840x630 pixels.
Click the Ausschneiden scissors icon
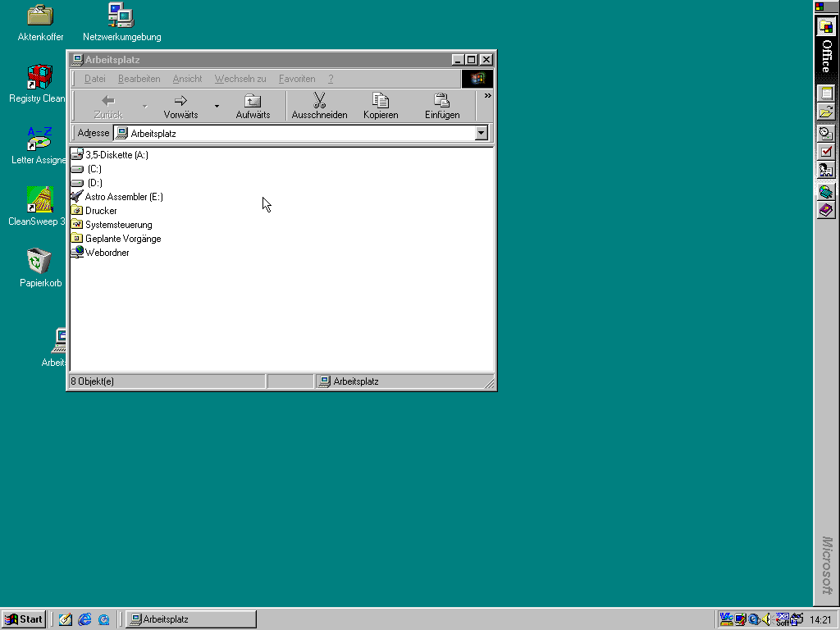pos(319,100)
